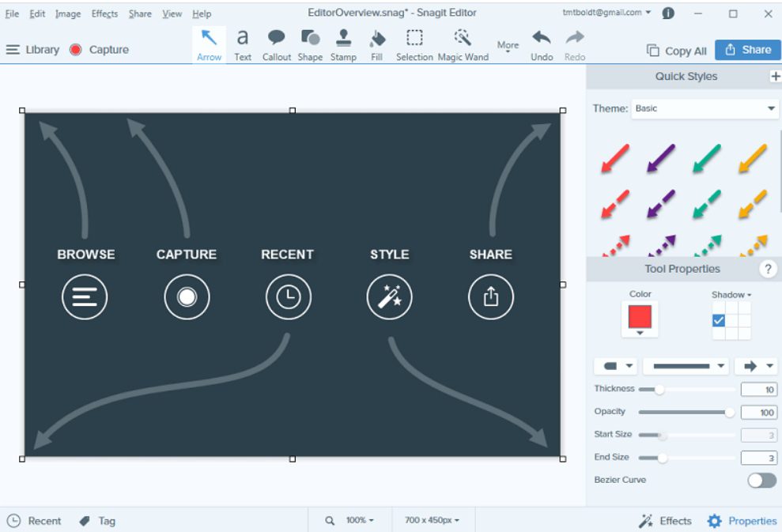Open the arrow end style dropdown
The height and width of the screenshot is (532, 782).
click(756, 366)
